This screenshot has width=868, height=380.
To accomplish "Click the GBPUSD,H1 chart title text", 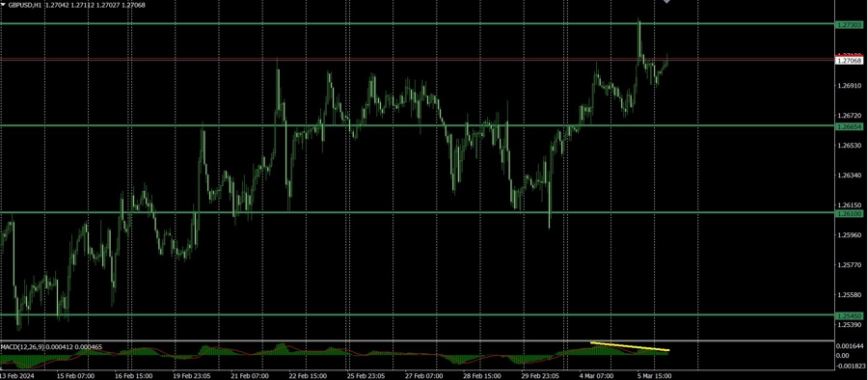I will (25, 5).
